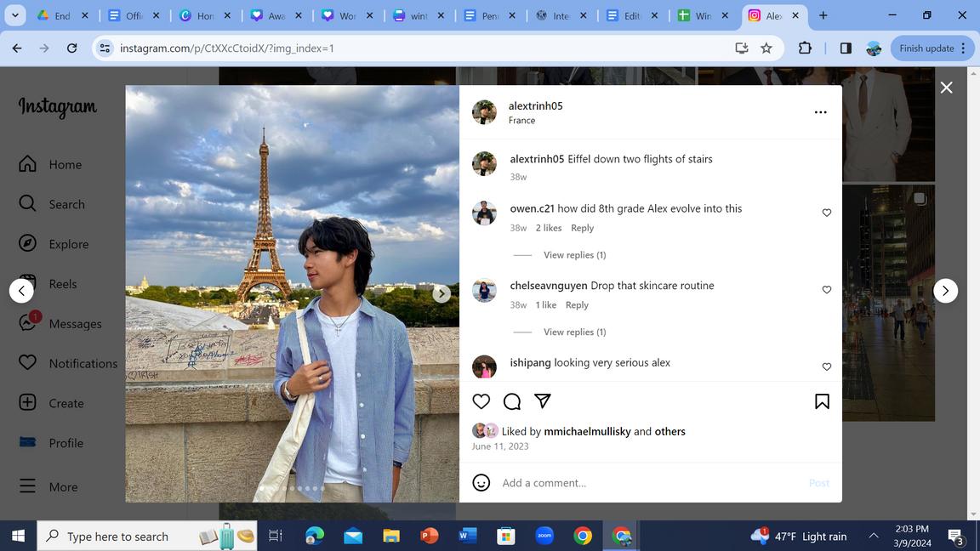This screenshot has width=980, height=551.
Task: Go back in the browser
Action: point(17,48)
